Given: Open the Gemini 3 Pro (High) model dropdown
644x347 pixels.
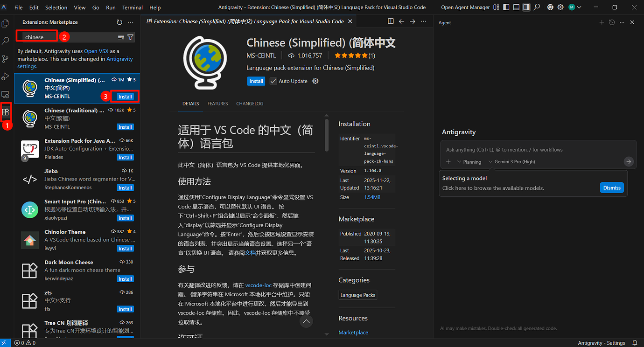Looking at the screenshot, I should pyautogui.click(x=511, y=162).
